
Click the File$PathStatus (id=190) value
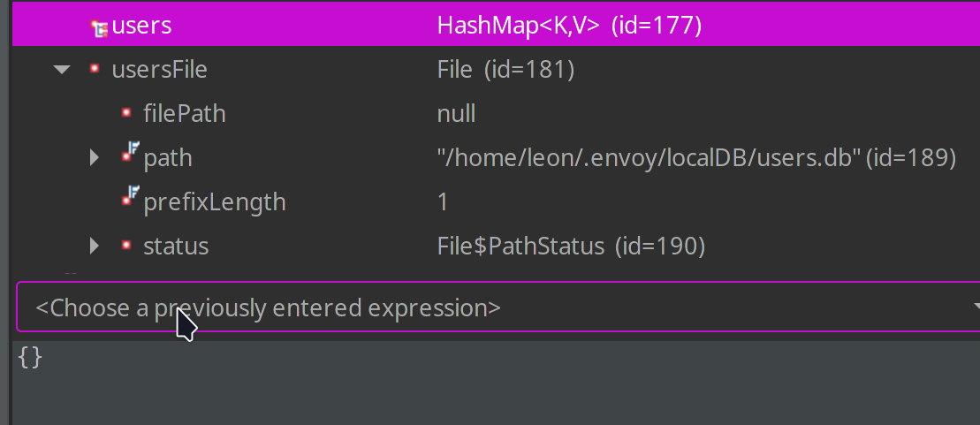pyautogui.click(x=571, y=246)
